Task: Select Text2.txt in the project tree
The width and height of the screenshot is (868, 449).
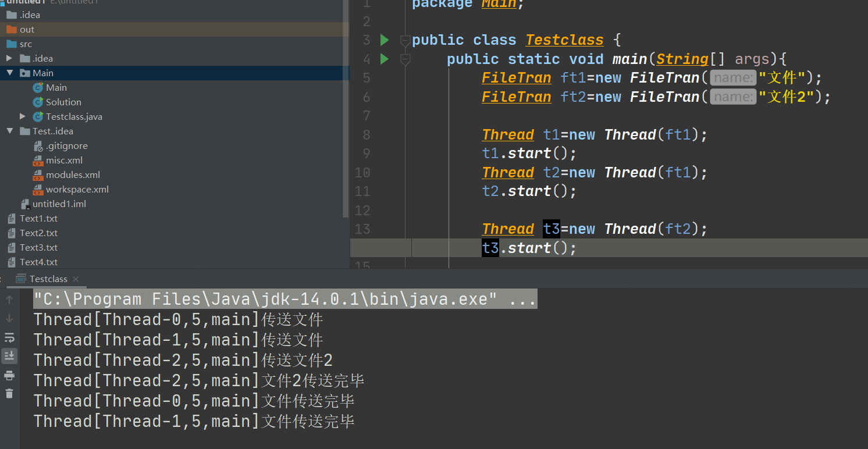Action: click(x=32, y=233)
